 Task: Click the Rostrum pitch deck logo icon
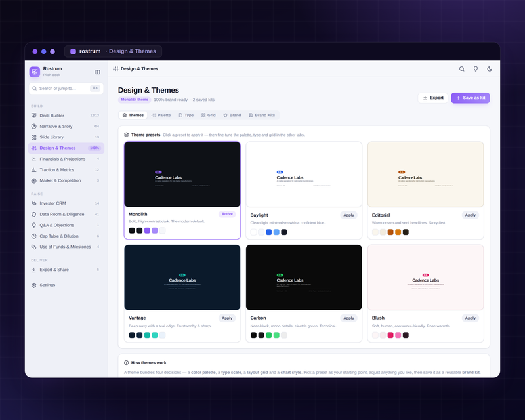[35, 72]
